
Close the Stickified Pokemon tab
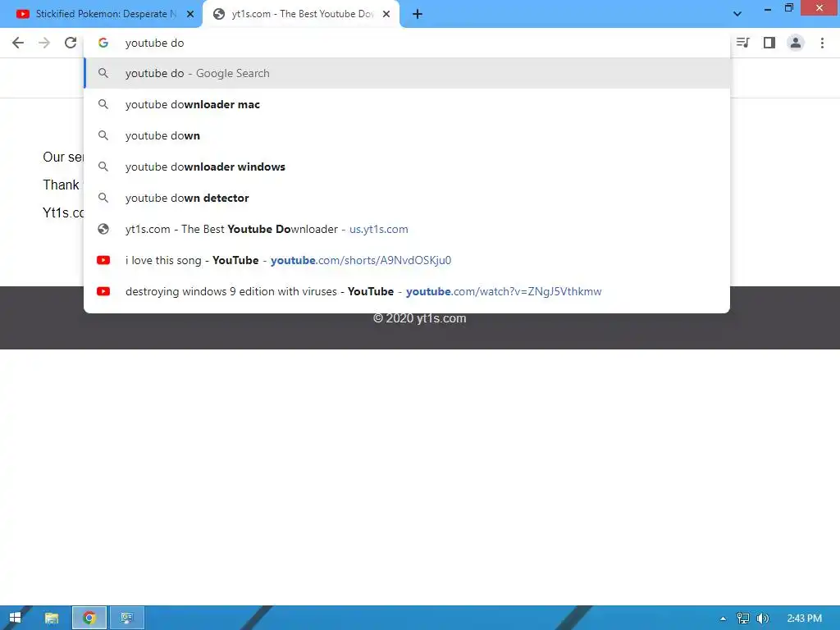[190, 15]
